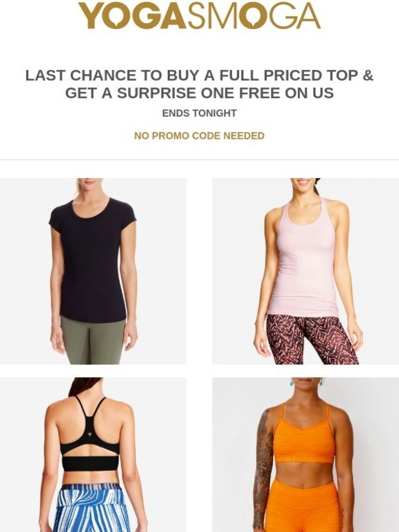Open the pink racerback tank product image
Screen dimensions: 399x532
point(305,271)
